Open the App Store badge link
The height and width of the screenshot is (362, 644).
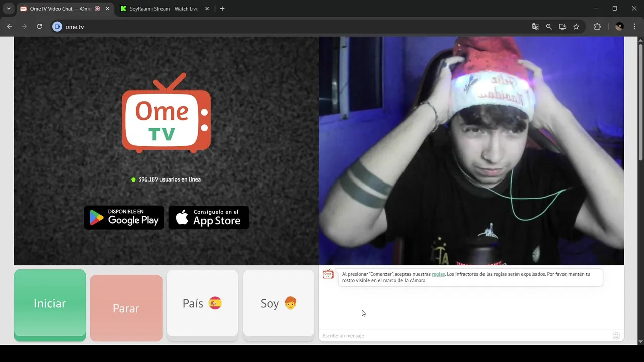(208, 217)
